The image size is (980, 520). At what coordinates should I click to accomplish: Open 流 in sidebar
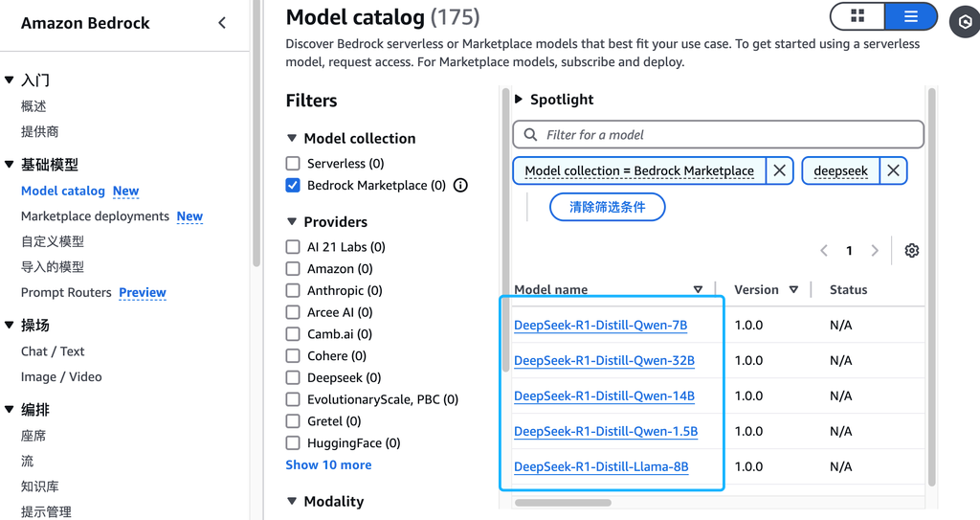[28, 462]
